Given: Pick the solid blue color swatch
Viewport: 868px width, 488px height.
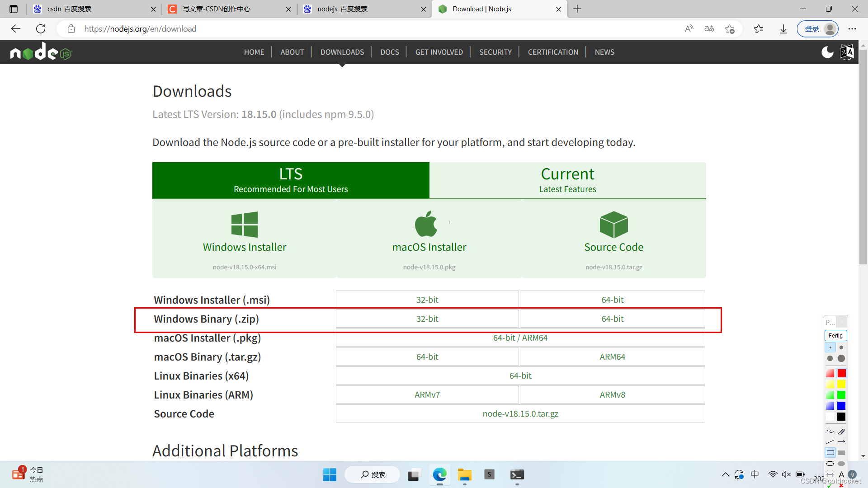Looking at the screenshot, I should pos(841,406).
